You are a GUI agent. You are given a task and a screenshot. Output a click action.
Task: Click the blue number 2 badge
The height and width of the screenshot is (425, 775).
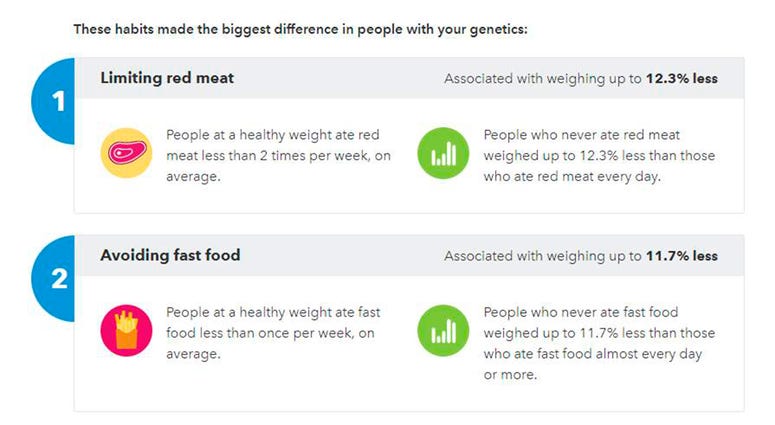53,279
